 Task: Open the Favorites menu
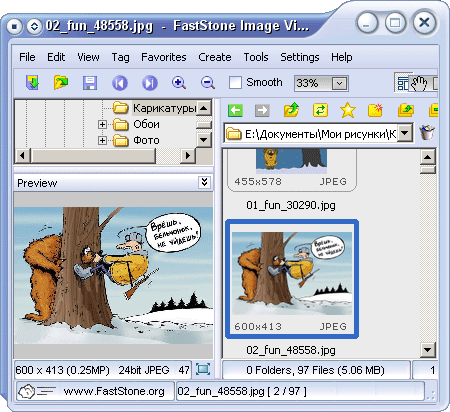pyautogui.click(x=164, y=57)
